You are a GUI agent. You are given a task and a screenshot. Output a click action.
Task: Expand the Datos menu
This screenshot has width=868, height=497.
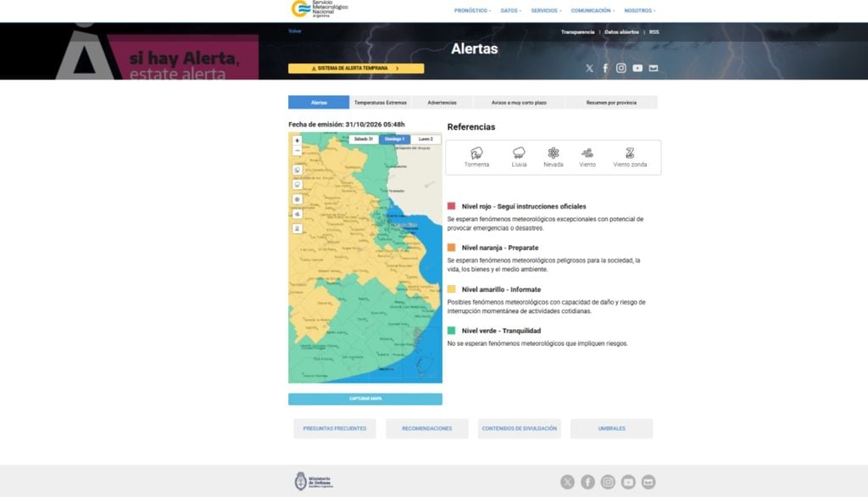pos(510,10)
